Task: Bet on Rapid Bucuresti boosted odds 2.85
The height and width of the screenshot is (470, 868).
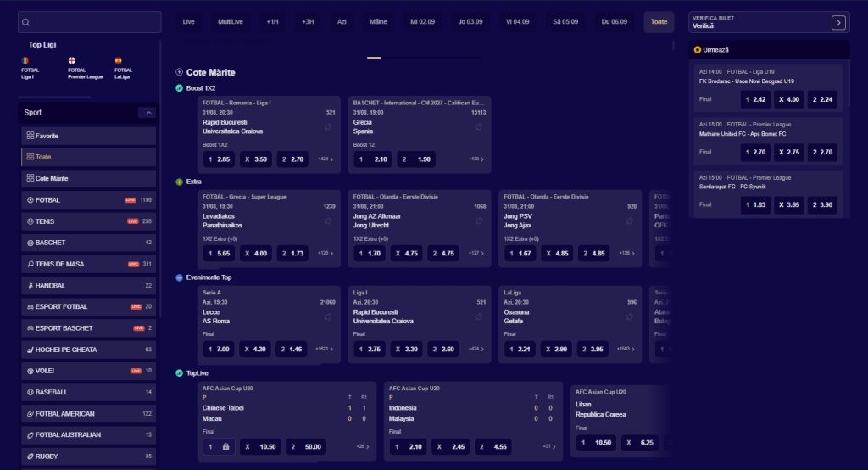Action: pyautogui.click(x=219, y=159)
